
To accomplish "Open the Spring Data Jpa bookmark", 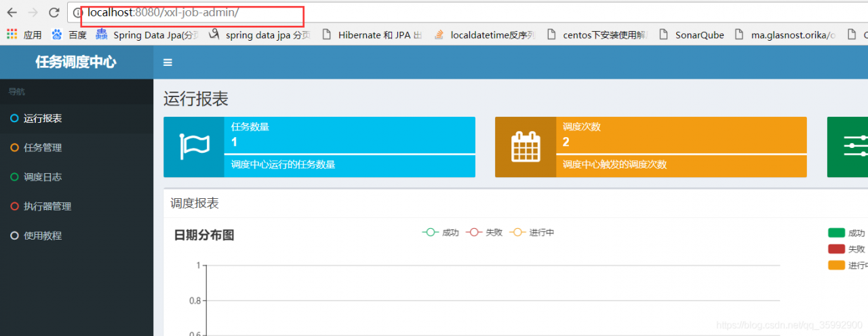I will (147, 35).
